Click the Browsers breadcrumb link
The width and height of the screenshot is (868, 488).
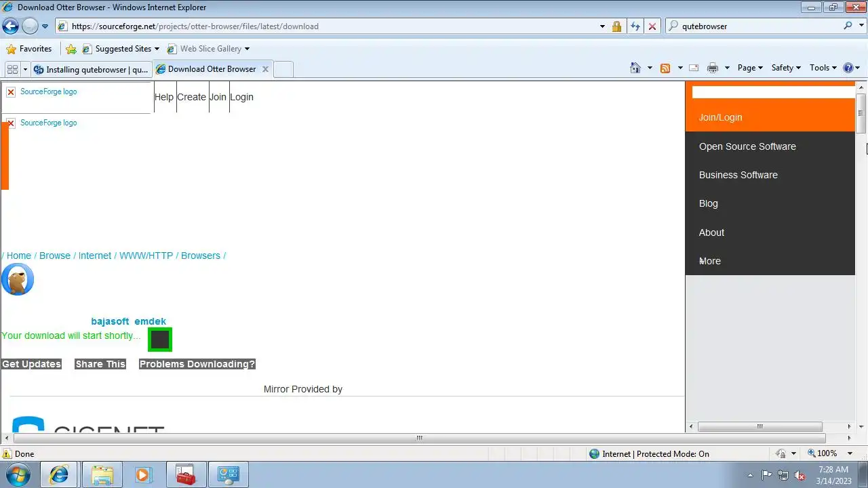(x=201, y=256)
